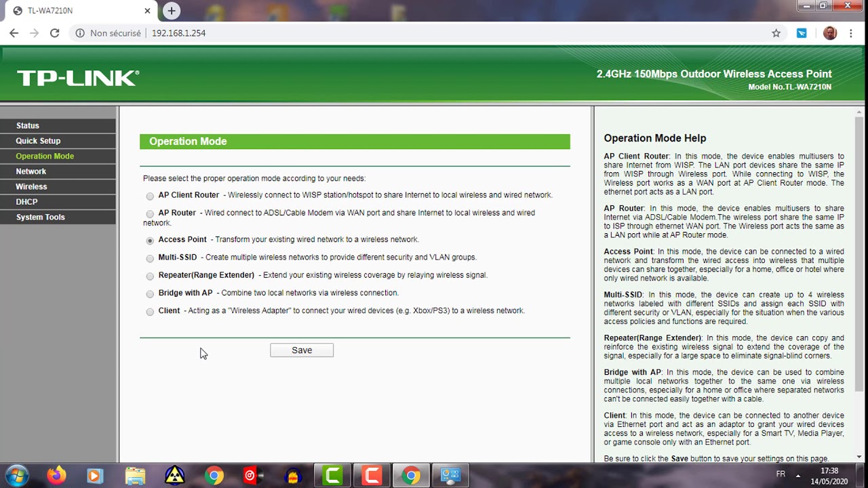Image resolution: width=868 pixels, height=488 pixels.
Task: Open the network settings taskbar icon
Action: coord(451,475)
